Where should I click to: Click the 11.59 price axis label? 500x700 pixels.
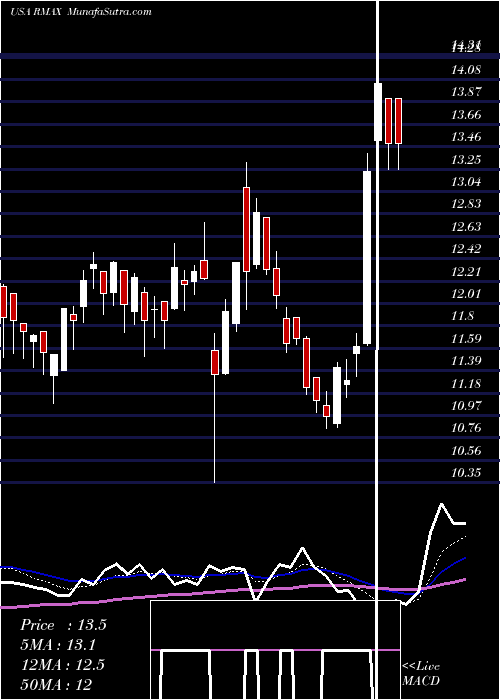click(466, 338)
